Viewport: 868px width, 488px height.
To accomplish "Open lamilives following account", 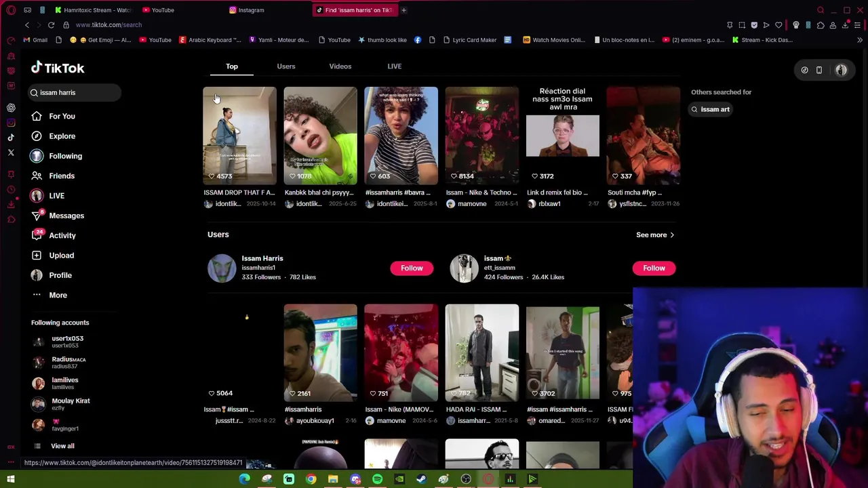I will pos(56,383).
